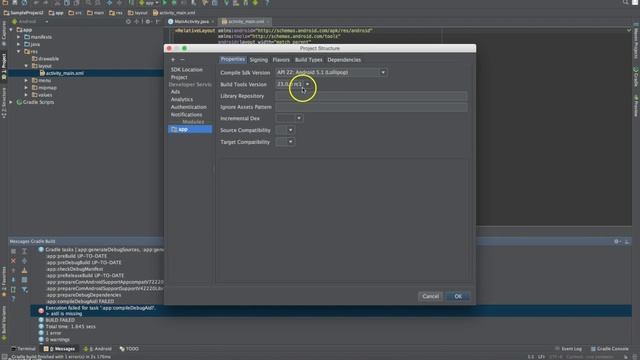The width and height of the screenshot is (640, 360).
Task: Select Analytics under Developer Services
Action: pos(182,99)
